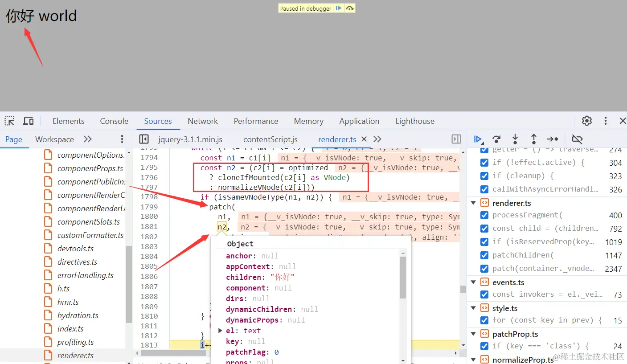Switch to jquery-3.1.1.min.js file tab

tap(190, 139)
